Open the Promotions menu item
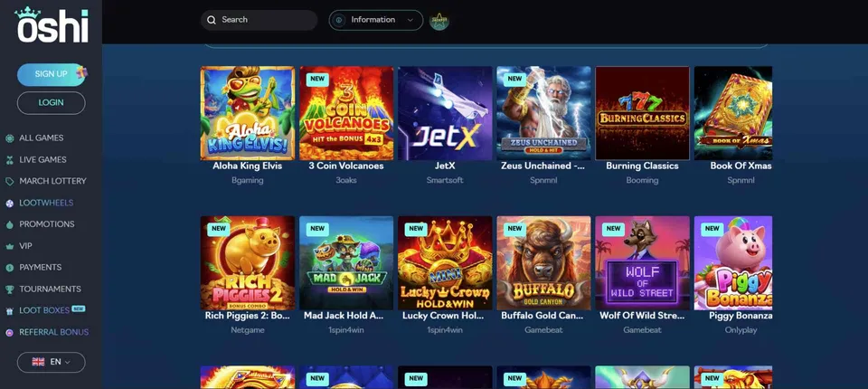868x389 pixels. point(46,224)
